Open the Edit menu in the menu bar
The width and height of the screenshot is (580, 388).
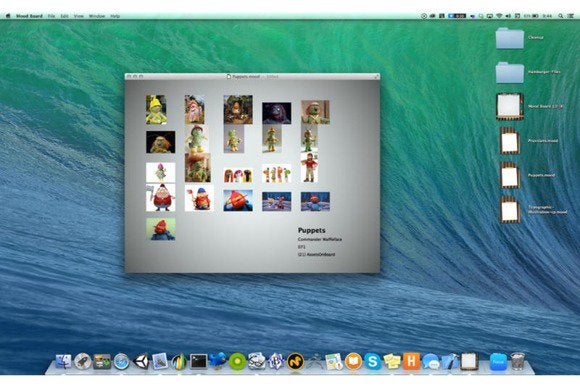click(64, 16)
